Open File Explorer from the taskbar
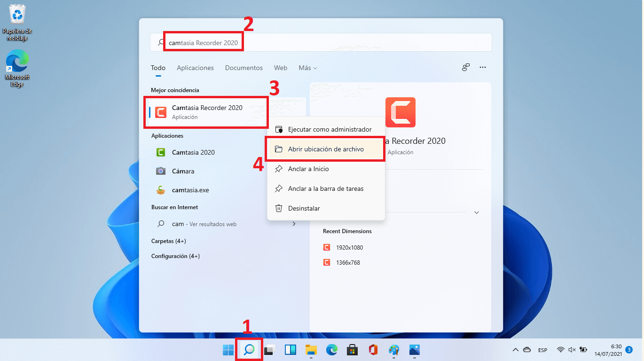 (311, 350)
